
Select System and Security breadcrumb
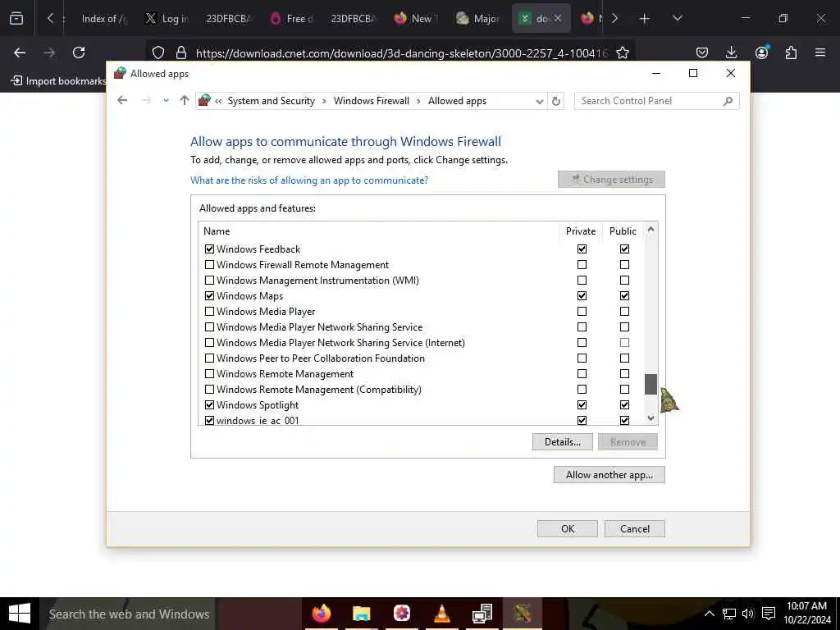point(271,101)
